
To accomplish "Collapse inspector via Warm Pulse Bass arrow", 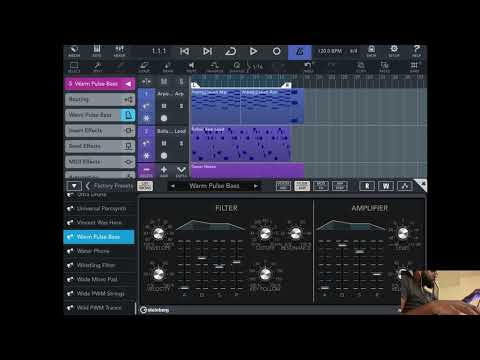I will click(128, 84).
